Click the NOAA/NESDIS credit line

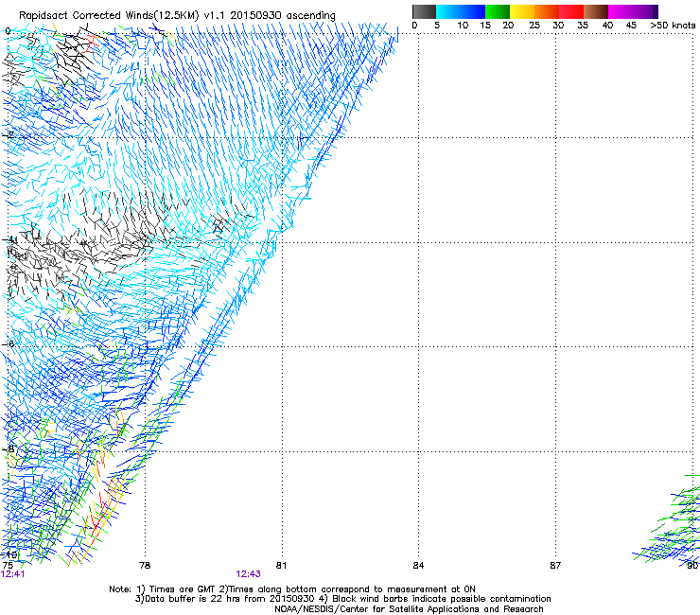[409, 609]
